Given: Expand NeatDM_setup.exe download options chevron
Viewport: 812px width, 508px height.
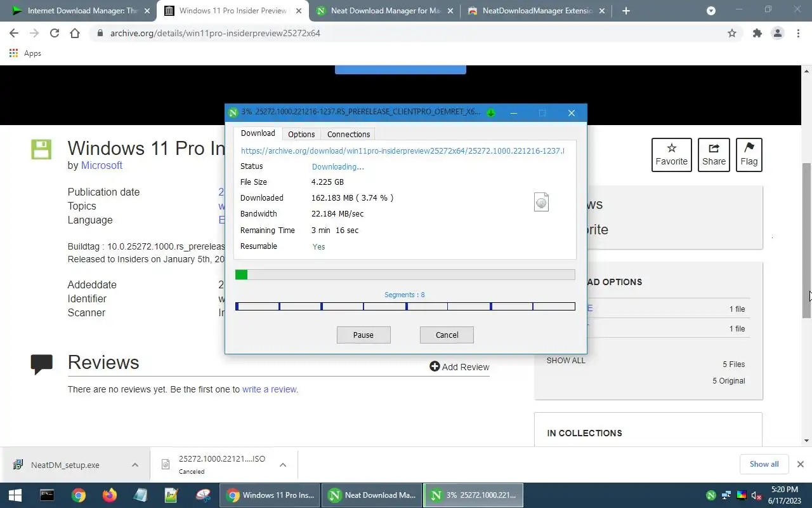Looking at the screenshot, I should click(135, 465).
